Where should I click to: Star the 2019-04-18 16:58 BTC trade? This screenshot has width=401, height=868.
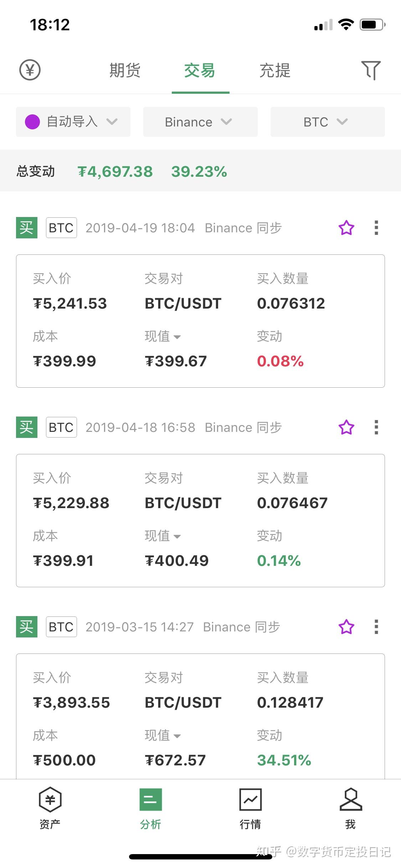tap(346, 427)
